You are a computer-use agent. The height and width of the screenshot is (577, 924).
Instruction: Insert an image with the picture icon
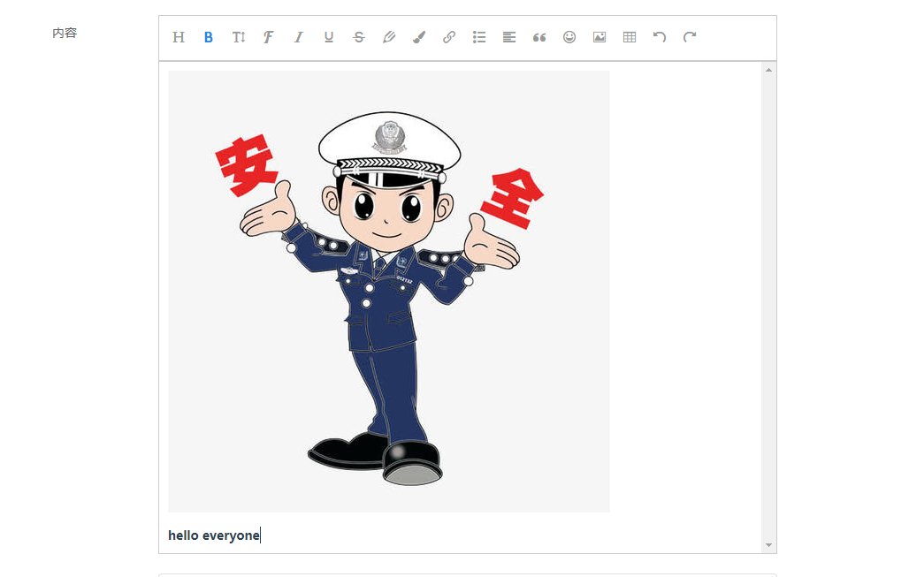[x=599, y=38]
